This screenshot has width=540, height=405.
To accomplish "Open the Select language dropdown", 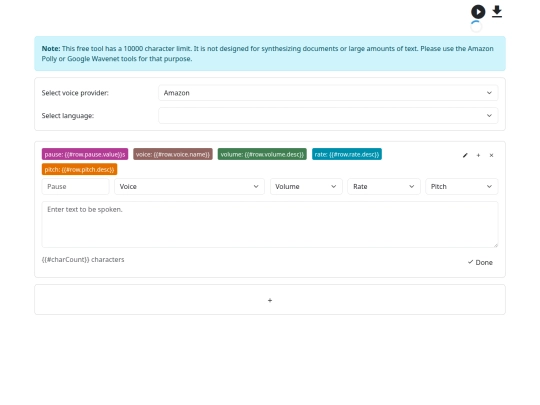I will (x=328, y=116).
